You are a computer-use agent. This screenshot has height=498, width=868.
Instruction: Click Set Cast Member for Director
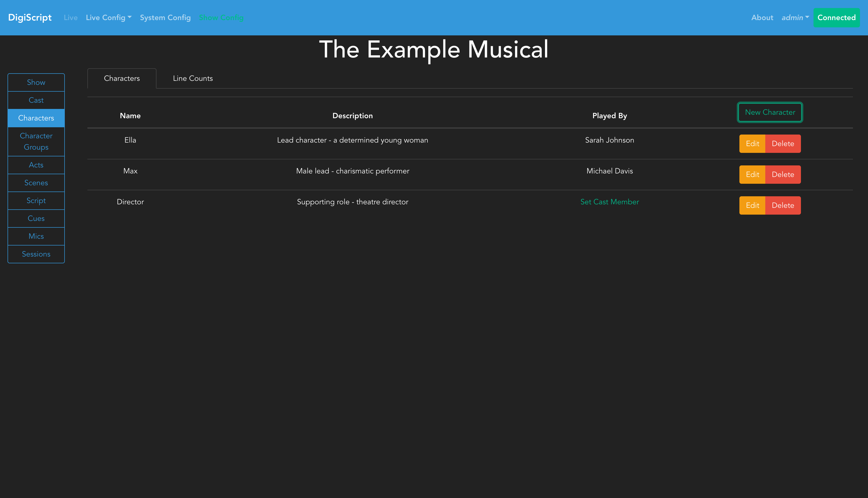(x=609, y=202)
